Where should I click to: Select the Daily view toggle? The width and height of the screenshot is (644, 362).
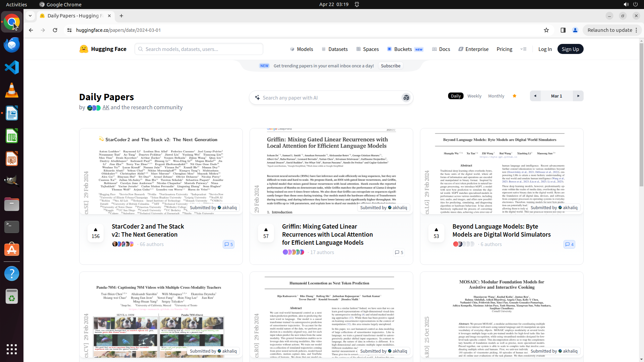[455, 96]
